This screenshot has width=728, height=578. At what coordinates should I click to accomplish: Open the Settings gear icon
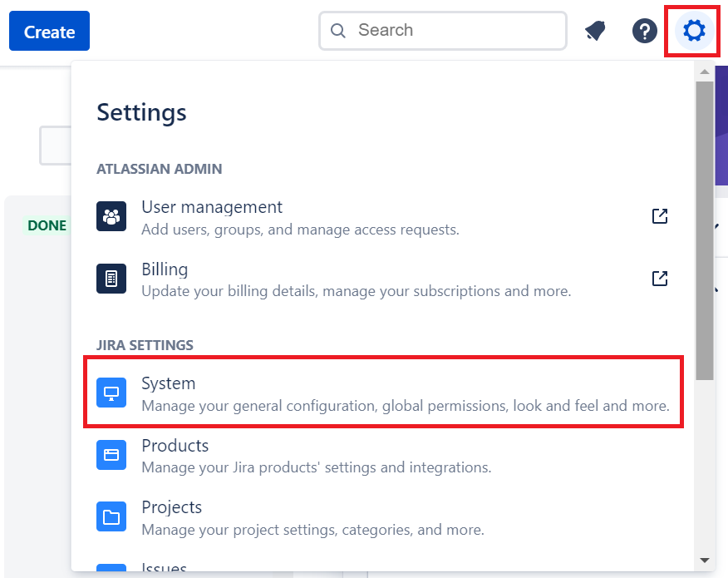click(x=692, y=31)
